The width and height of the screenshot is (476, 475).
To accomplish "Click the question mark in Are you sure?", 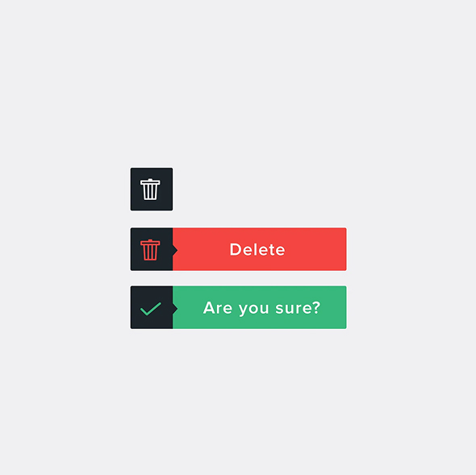I will (316, 307).
